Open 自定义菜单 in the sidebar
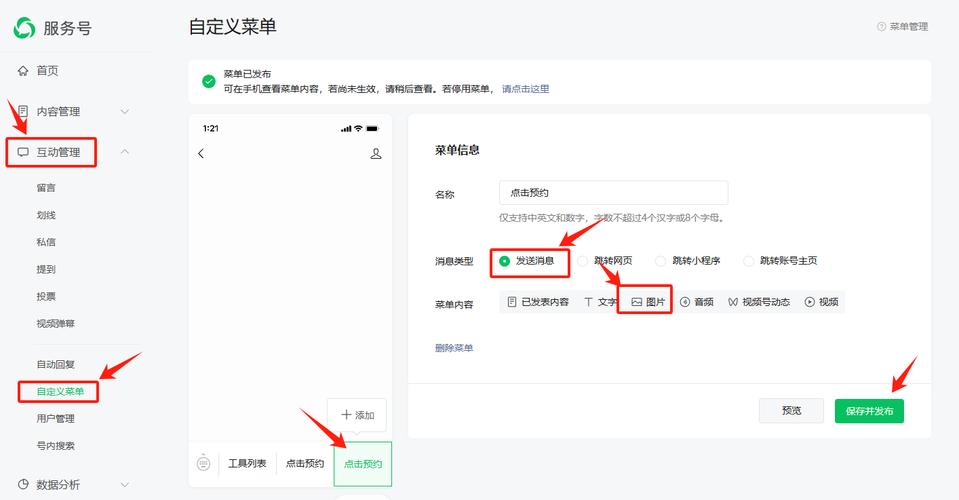The height and width of the screenshot is (500, 959). tap(60, 391)
